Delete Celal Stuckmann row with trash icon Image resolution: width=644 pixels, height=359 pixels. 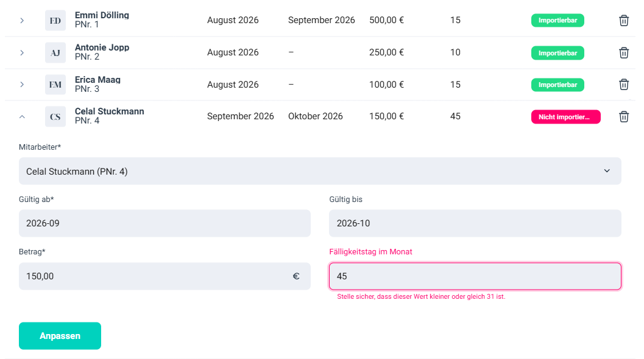tap(623, 116)
